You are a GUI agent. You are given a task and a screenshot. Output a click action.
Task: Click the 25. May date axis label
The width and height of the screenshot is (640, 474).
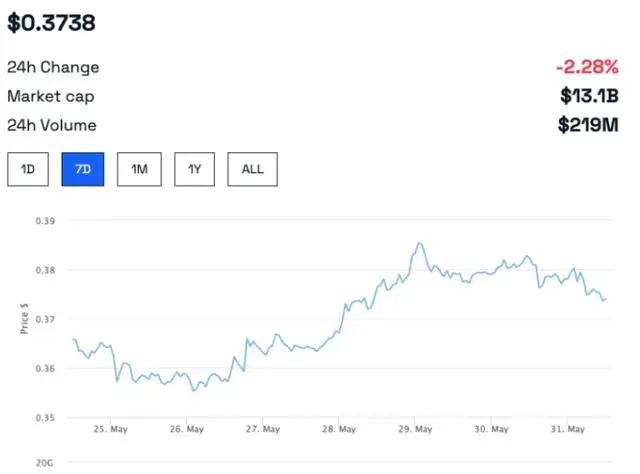(x=110, y=430)
